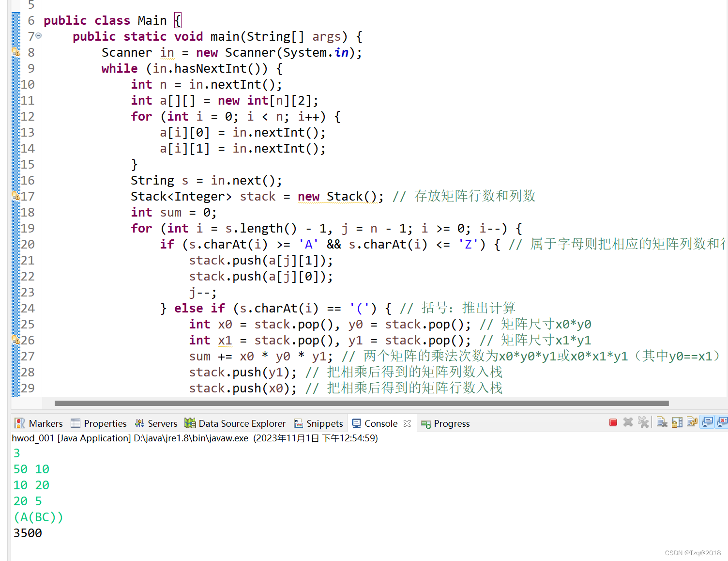Screen dimensions: 728x561
Task: Close the Console view tab
Action: [x=407, y=423]
